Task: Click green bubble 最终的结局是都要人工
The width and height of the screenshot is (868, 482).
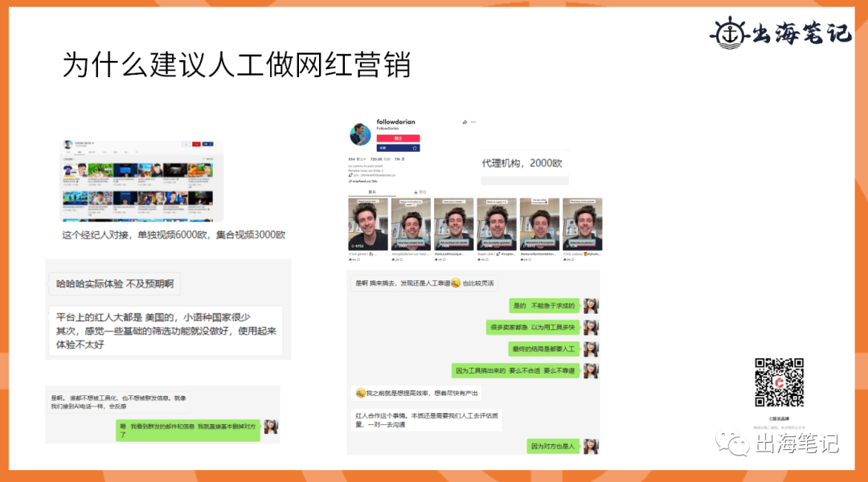Action: click(543, 349)
